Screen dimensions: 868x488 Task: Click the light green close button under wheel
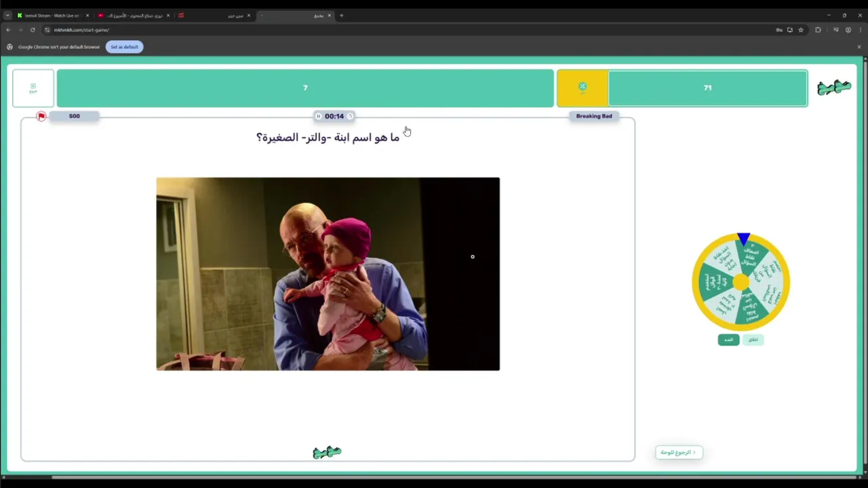[753, 340]
